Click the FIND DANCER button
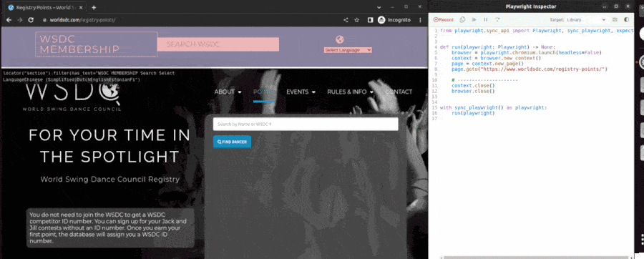 [232, 142]
